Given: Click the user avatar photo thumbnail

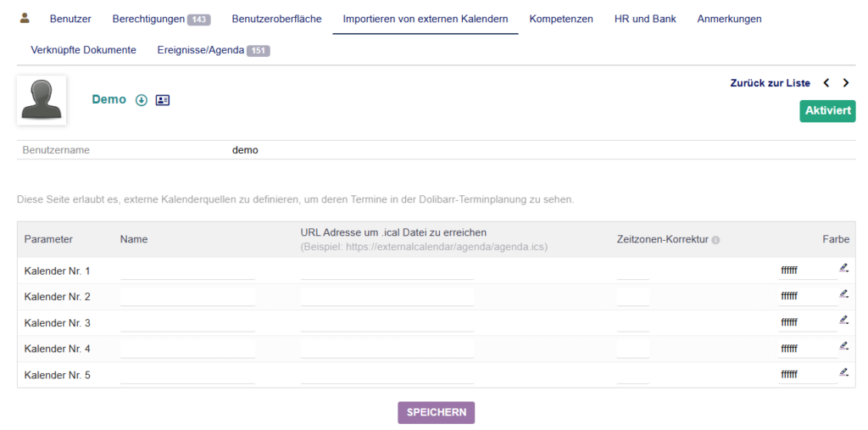Looking at the screenshot, I should 42,100.
